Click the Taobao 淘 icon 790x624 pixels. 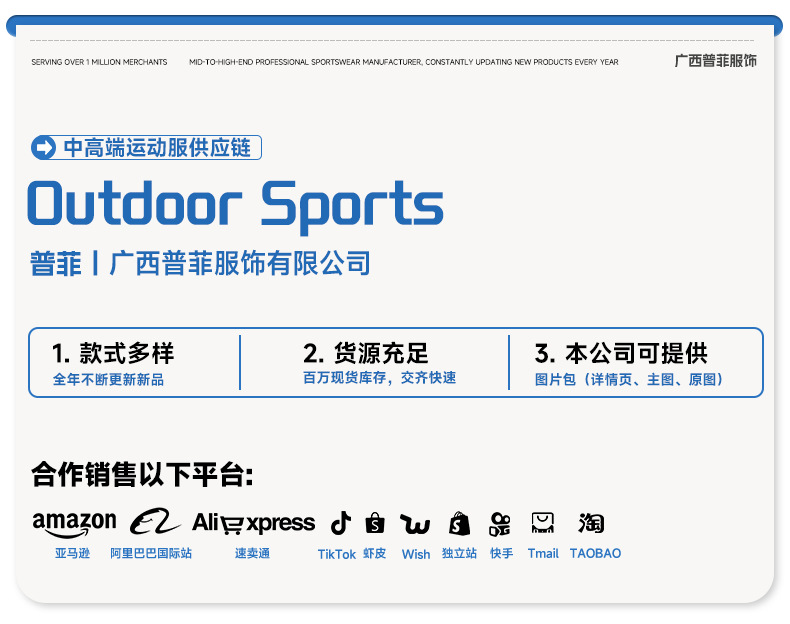pyautogui.click(x=591, y=523)
